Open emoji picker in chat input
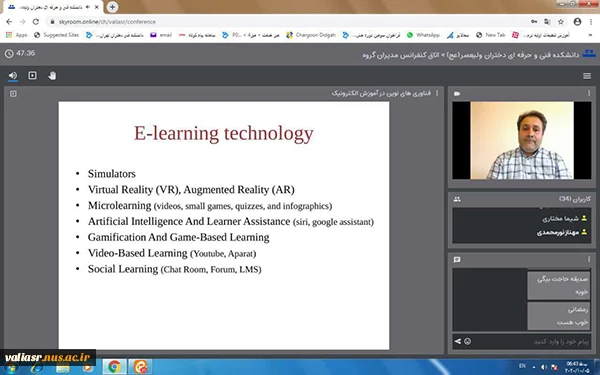This screenshot has width=600, height=375. click(468, 341)
